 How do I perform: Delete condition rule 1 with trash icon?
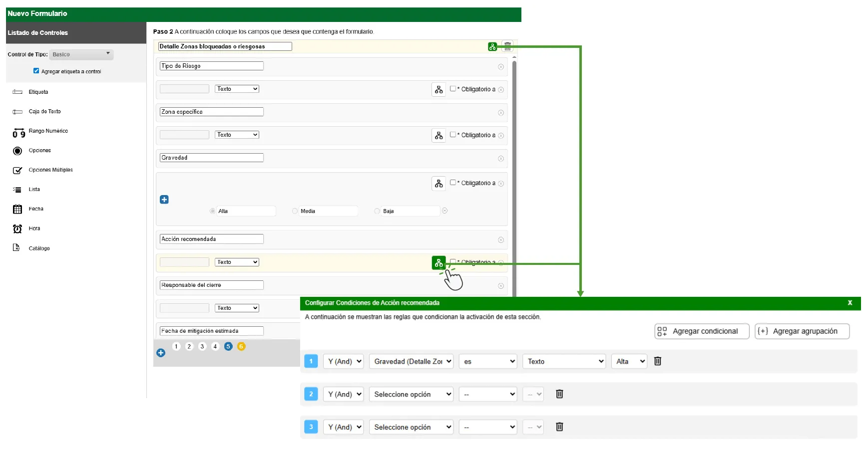coord(658,361)
